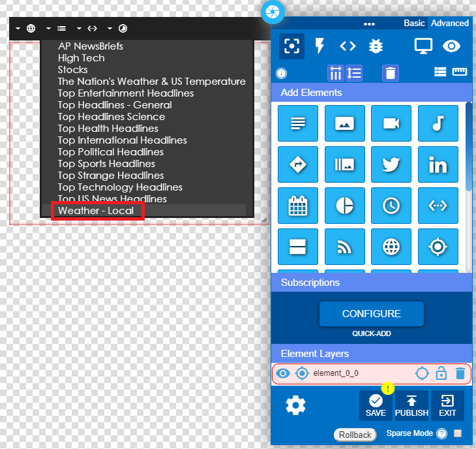Click the Rollback button

click(x=355, y=435)
